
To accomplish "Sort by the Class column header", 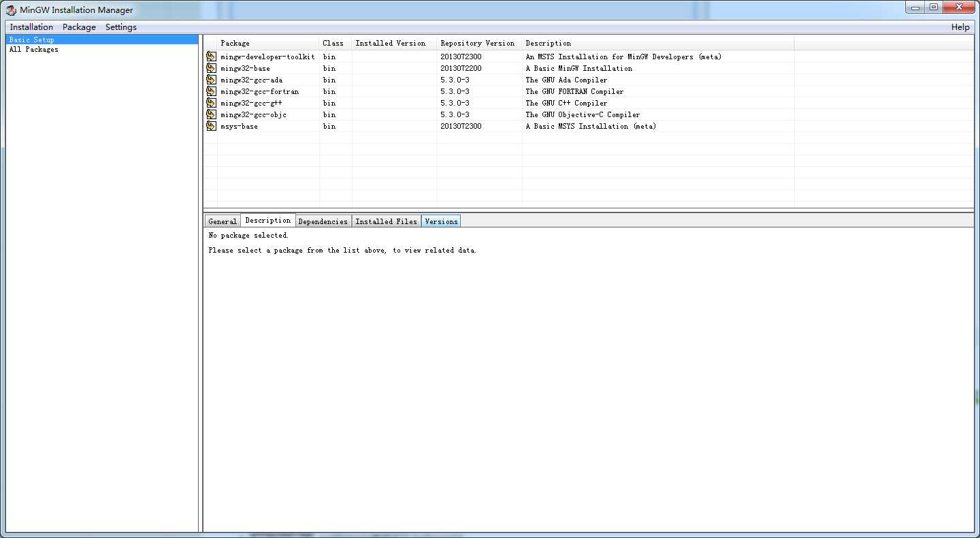I will (x=336, y=43).
